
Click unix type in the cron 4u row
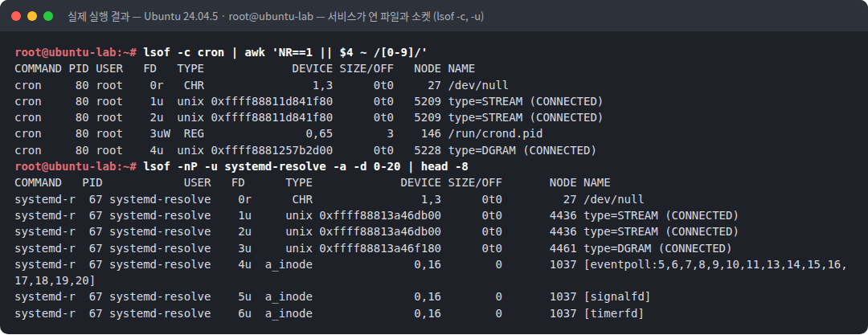pyautogui.click(x=190, y=150)
